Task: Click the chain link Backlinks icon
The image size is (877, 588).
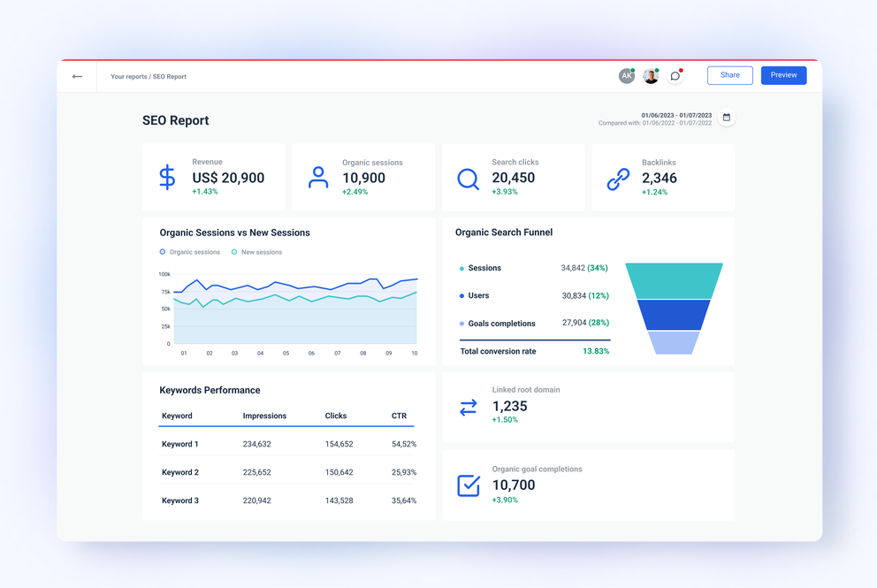Action: click(618, 179)
